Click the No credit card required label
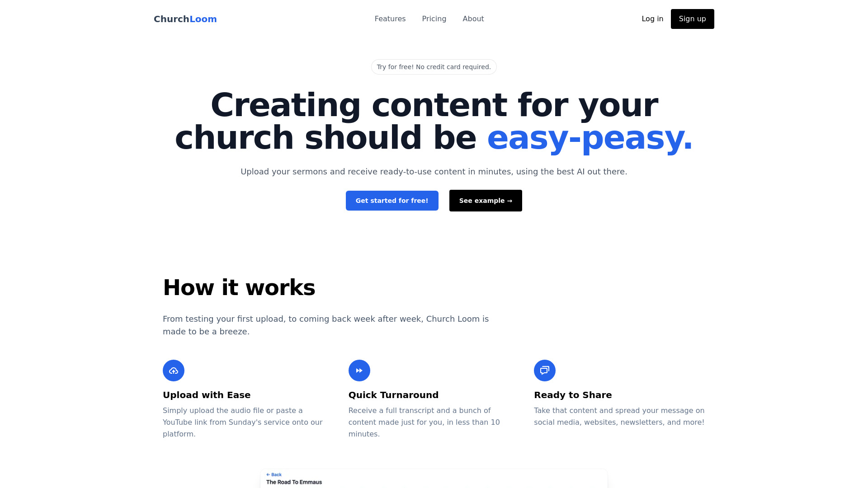 tap(434, 67)
